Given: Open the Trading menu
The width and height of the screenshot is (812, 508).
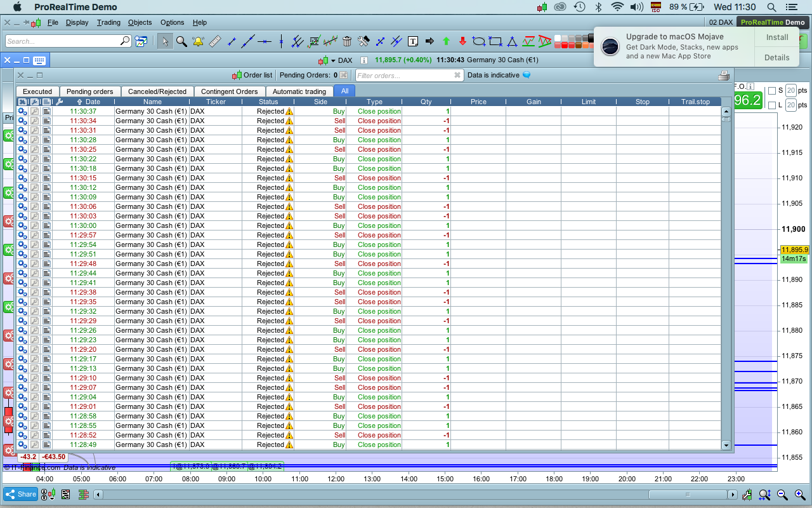Looking at the screenshot, I should pos(108,22).
